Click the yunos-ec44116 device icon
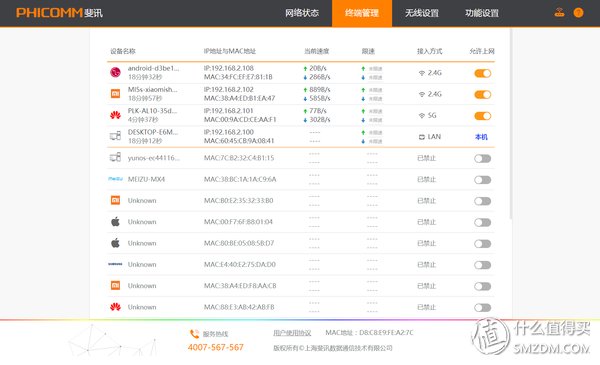This screenshot has height=365, width=600. (115, 157)
